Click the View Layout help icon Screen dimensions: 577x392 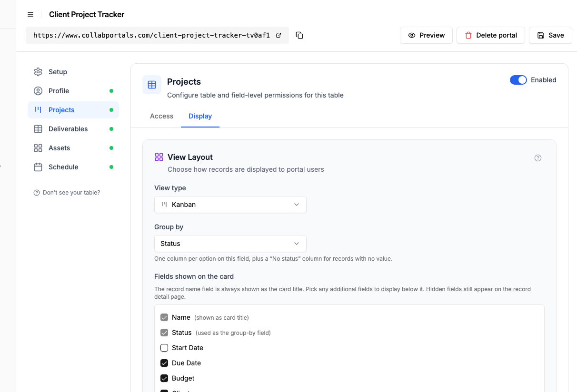(538, 158)
